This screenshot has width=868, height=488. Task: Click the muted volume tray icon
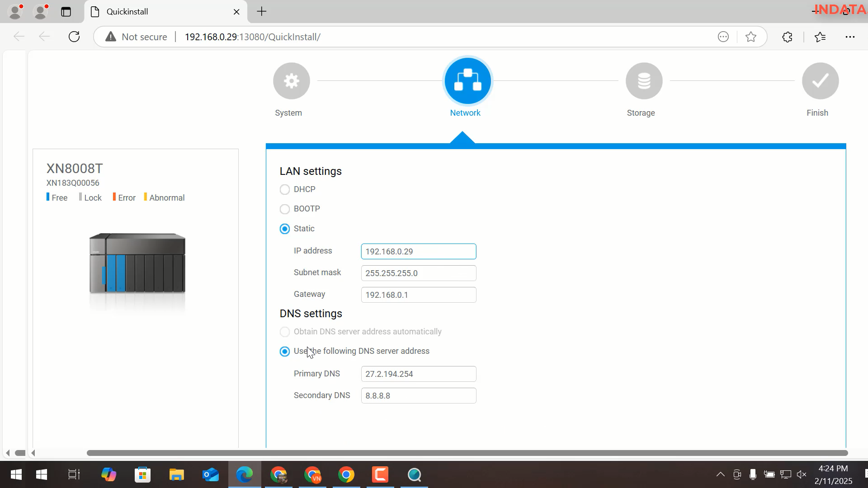(802, 474)
